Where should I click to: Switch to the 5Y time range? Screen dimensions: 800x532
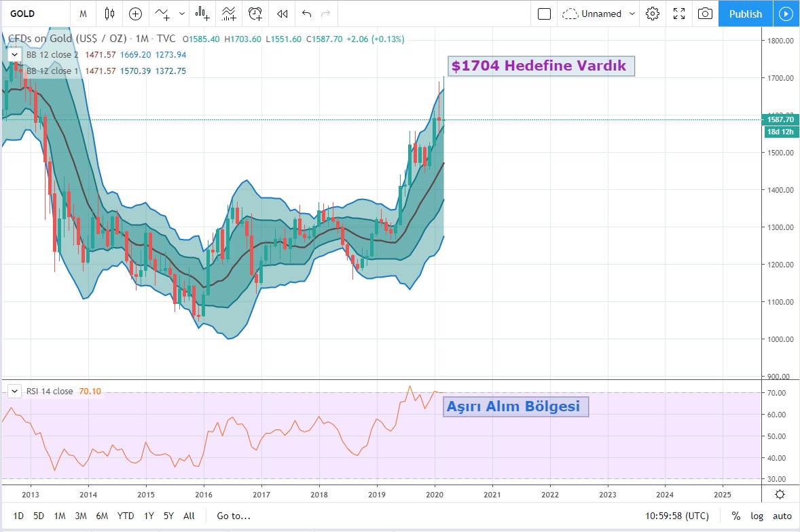pyautogui.click(x=169, y=516)
